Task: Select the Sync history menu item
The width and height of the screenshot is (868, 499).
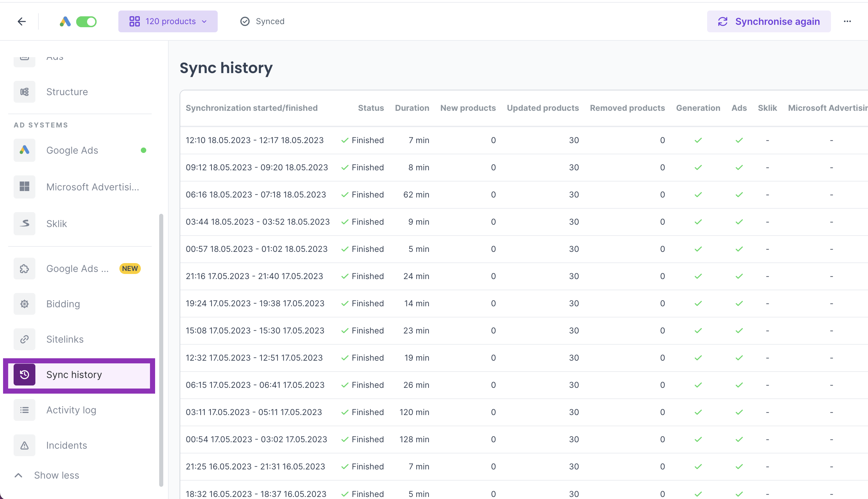Action: click(74, 375)
